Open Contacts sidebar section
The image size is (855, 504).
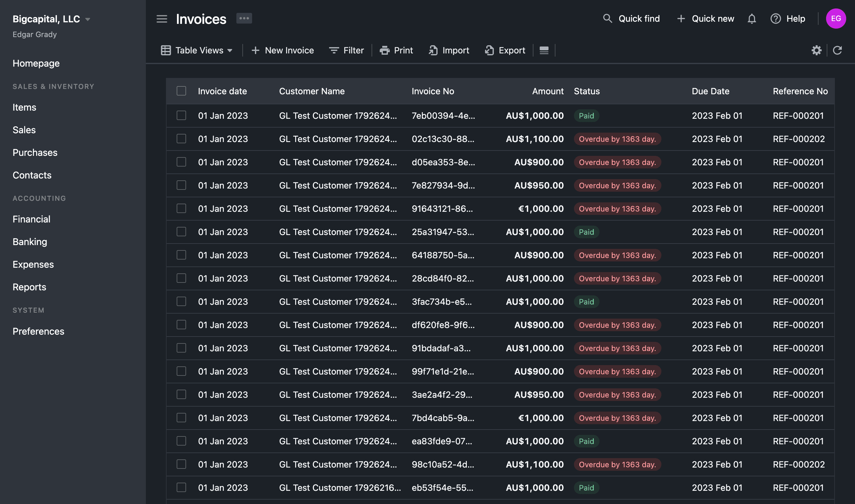32,175
